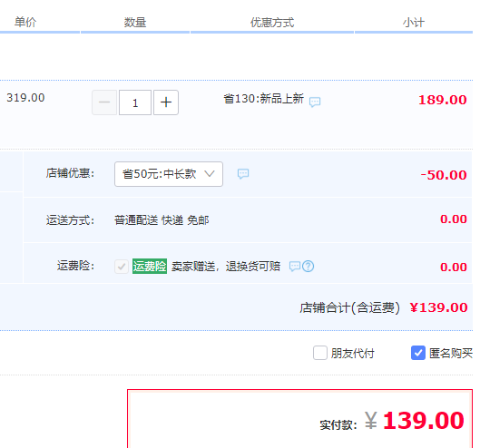
Task: Click the green 运费险 badge
Action: coord(150,266)
